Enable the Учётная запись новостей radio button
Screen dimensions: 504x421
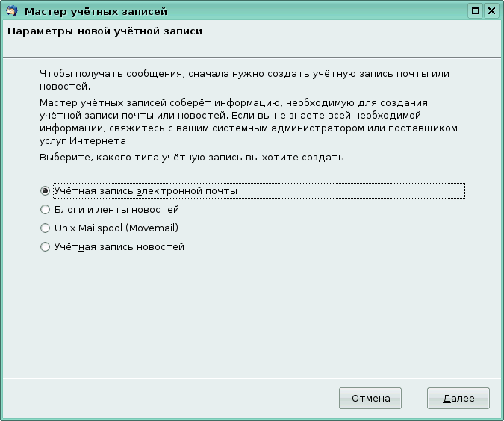coord(46,247)
